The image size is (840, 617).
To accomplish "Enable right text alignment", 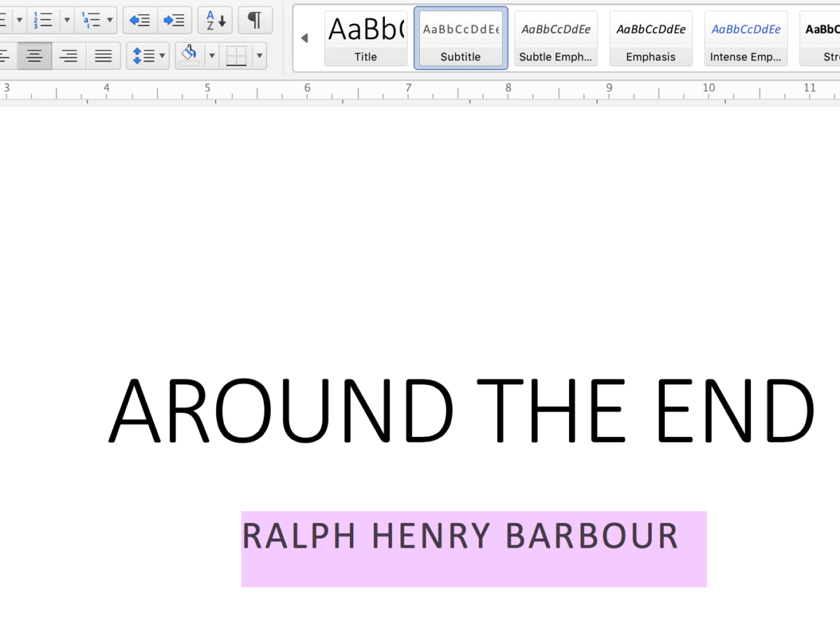I will [x=68, y=55].
